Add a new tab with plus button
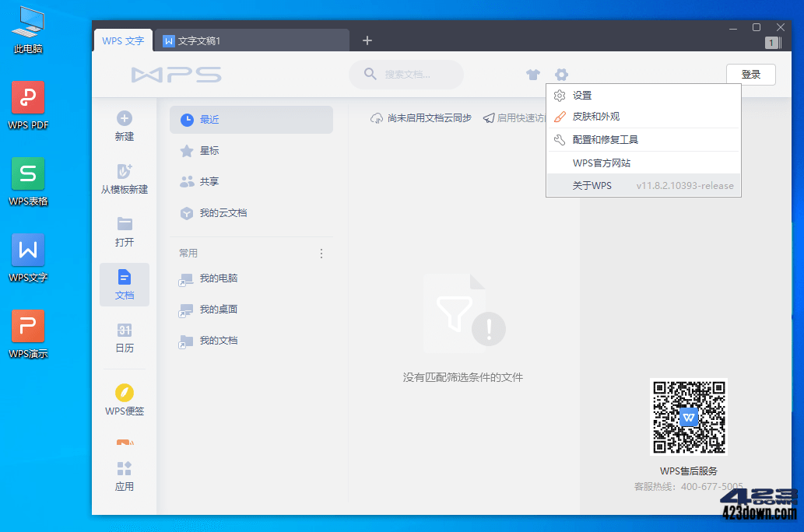804x532 pixels. [x=367, y=40]
